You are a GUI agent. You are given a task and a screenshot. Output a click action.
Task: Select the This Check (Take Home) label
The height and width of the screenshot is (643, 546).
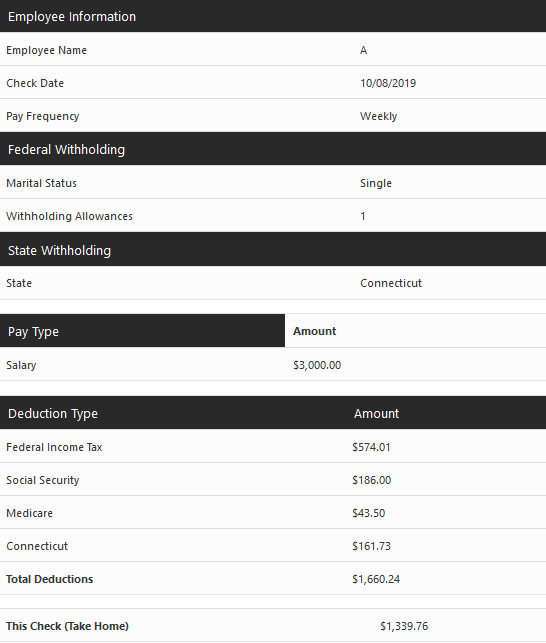67,626
